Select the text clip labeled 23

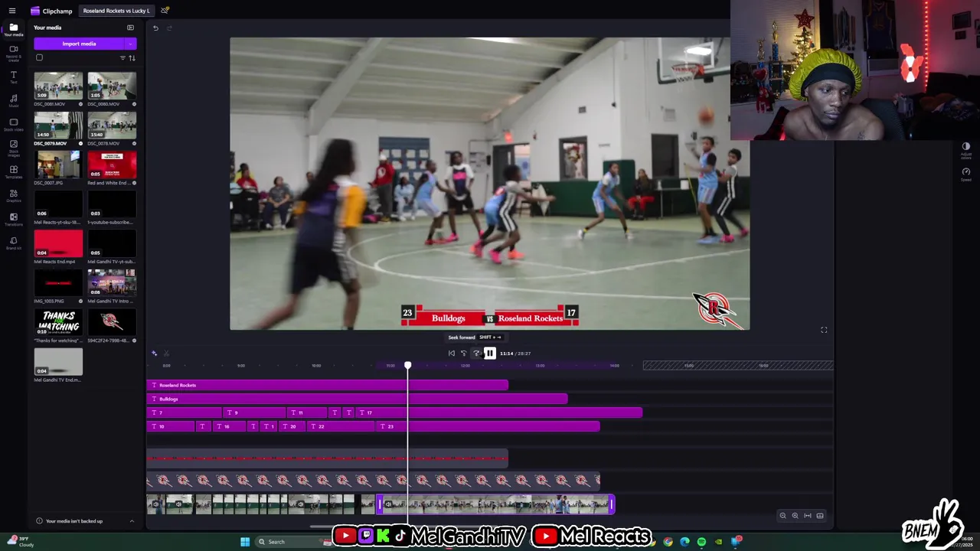tap(488, 426)
